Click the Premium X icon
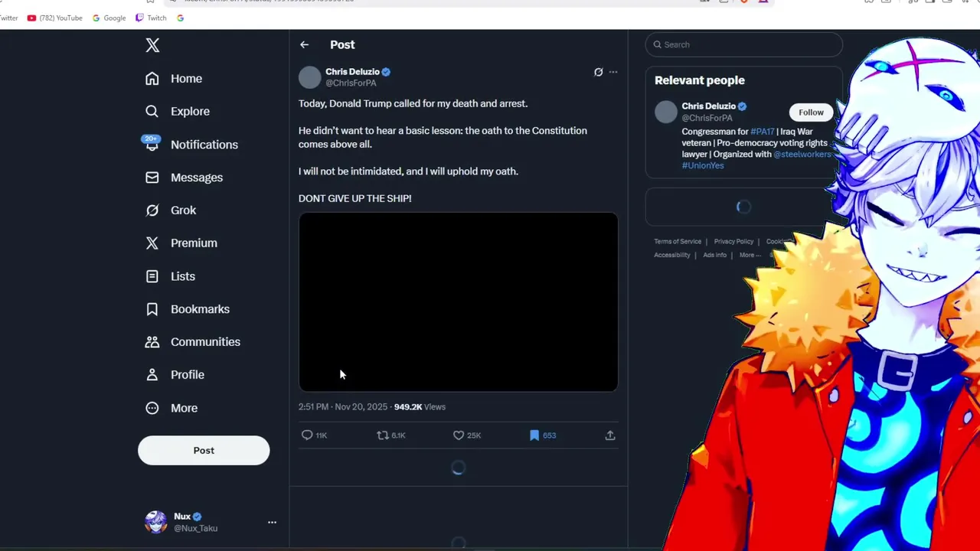 [x=152, y=243]
